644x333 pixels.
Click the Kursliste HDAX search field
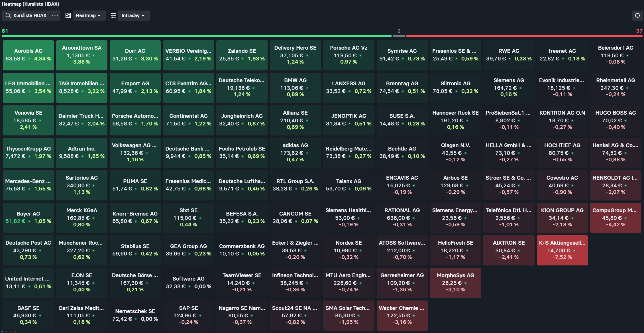point(26,15)
